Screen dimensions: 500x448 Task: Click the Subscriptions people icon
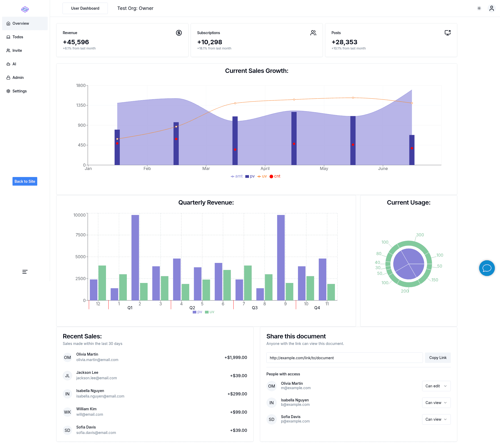(x=313, y=33)
